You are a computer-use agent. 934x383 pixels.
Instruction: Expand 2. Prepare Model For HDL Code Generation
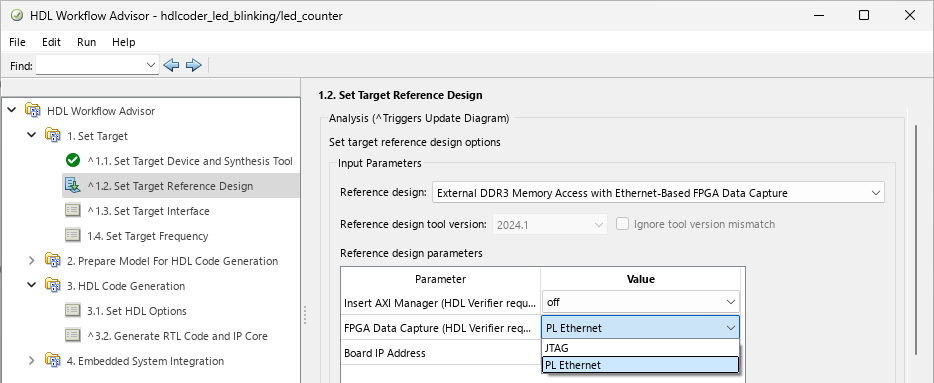click(x=32, y=260)
